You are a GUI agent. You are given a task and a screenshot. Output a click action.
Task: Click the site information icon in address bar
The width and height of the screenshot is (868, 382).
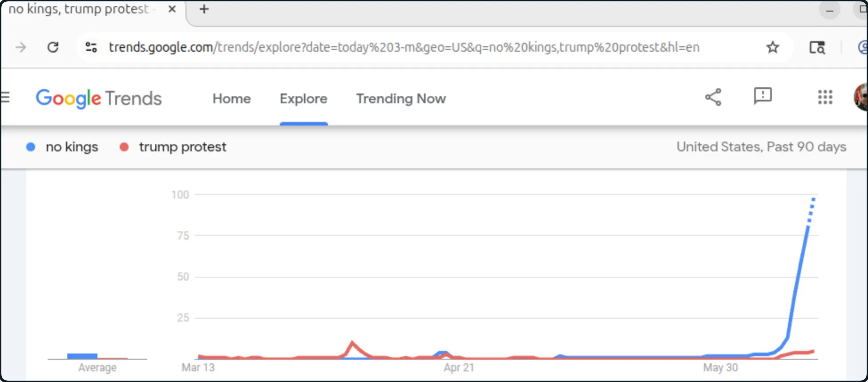tap(91, 47)
